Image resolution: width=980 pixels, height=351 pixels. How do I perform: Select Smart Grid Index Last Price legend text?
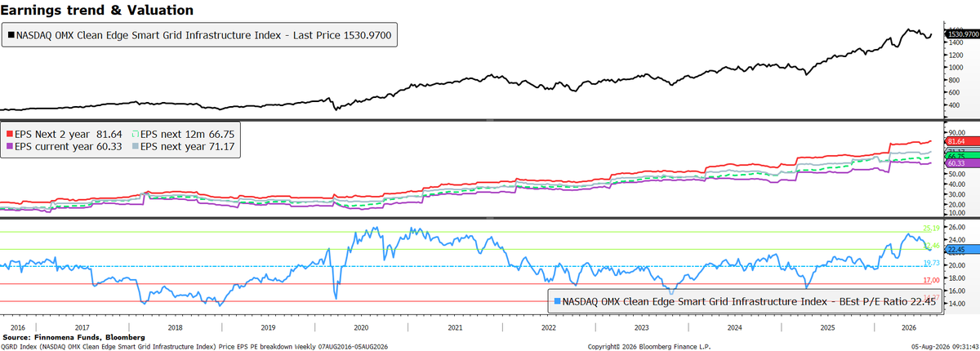click(x=204, y=36)
